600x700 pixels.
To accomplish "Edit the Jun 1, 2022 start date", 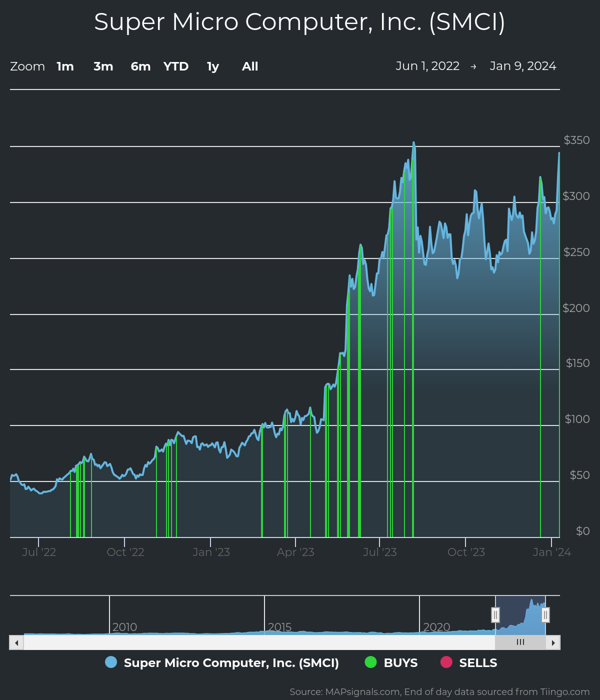I will [427, 66].
